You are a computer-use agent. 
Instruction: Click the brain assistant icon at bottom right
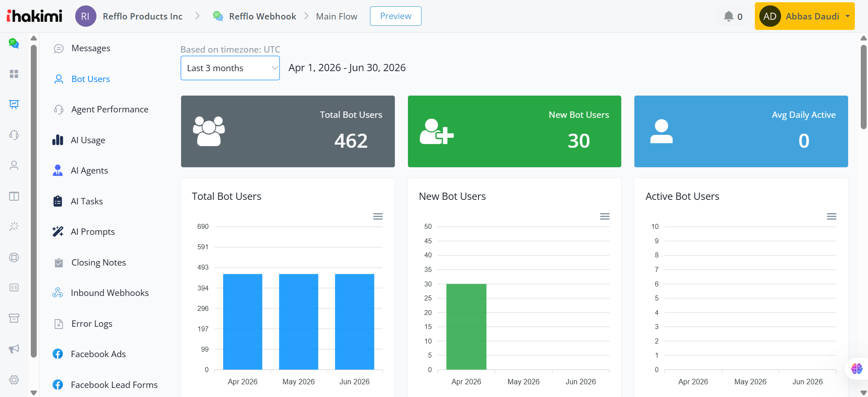(857, 368)
